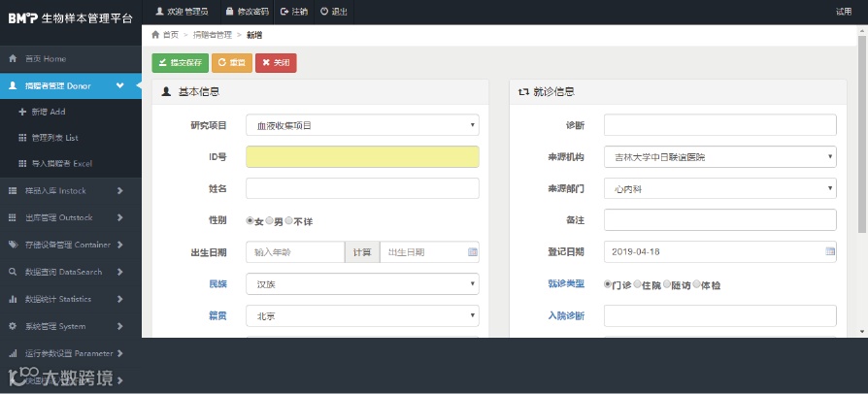
Task: Click the 计算 button for birth date
Action: 362,251
